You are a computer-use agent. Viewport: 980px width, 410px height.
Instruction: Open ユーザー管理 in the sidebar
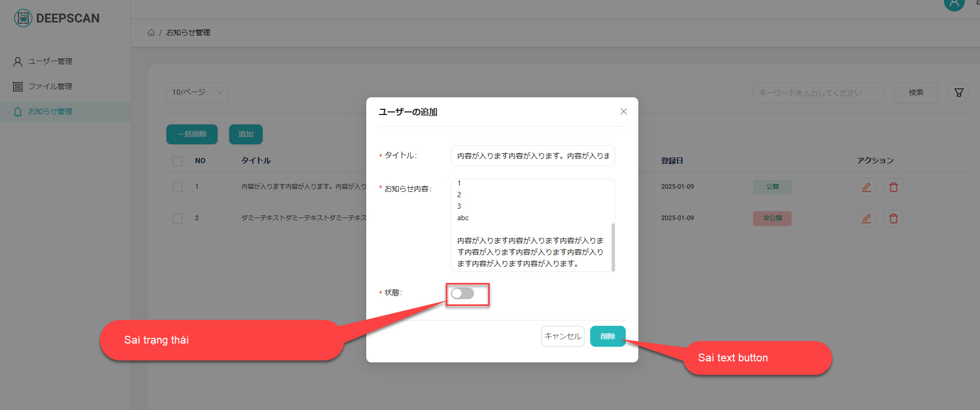50,61
